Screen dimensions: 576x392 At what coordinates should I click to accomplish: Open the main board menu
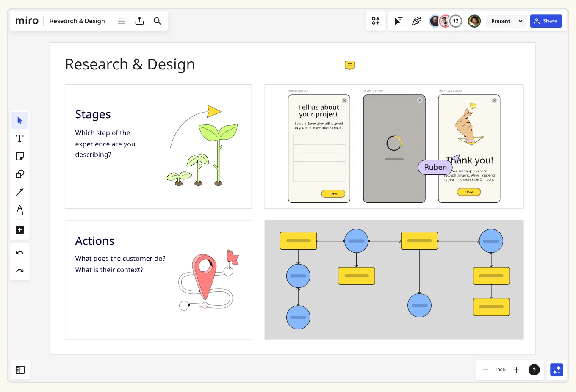122,21
